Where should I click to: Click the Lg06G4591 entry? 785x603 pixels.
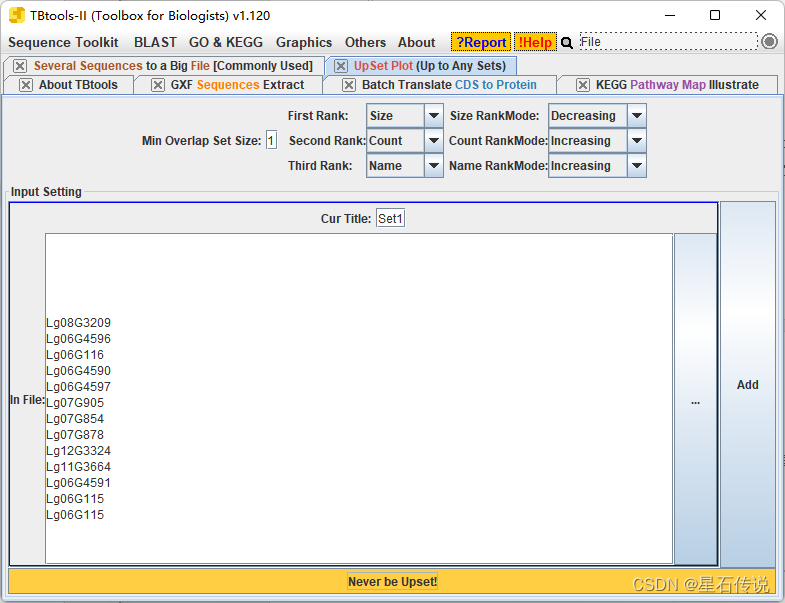(79, 483)
